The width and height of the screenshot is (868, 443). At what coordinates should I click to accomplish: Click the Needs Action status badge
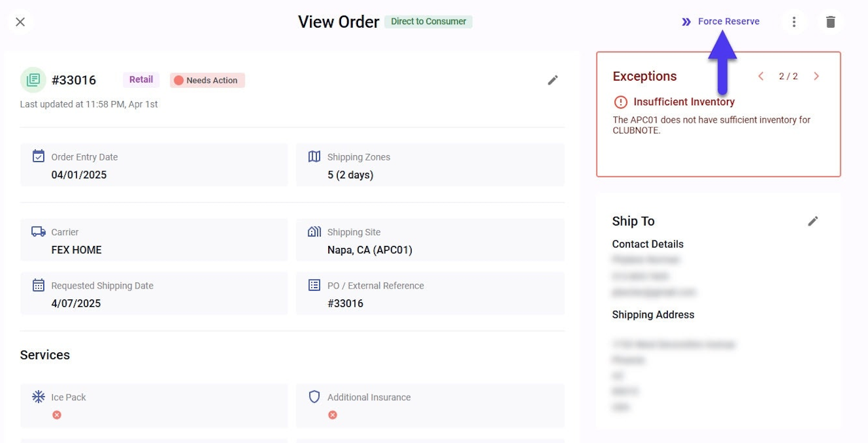tap(207, 80)
